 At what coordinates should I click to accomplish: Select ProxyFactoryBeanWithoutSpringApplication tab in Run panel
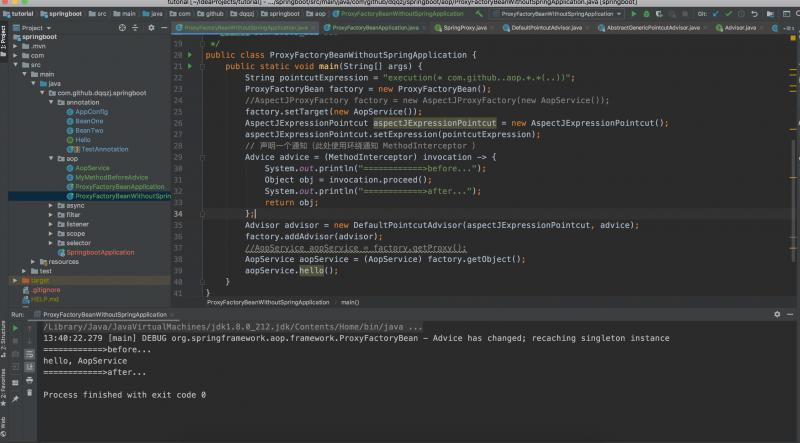(105, 314)
